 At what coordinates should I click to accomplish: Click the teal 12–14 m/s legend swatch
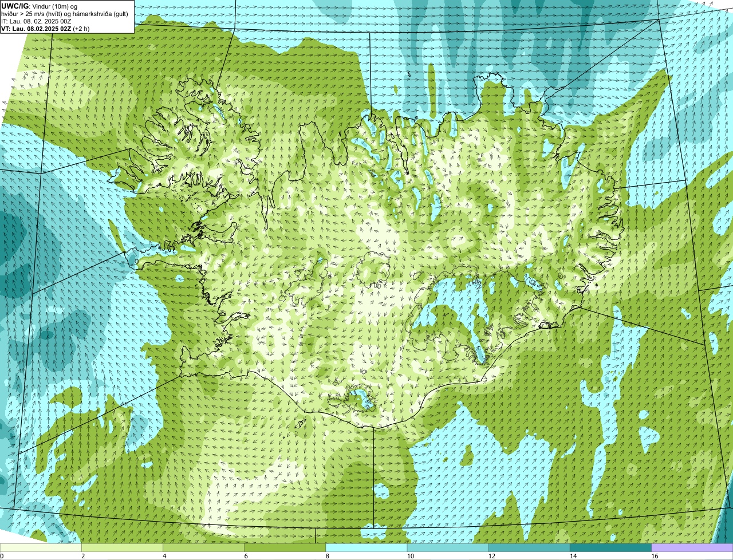(x=529, y=547)
